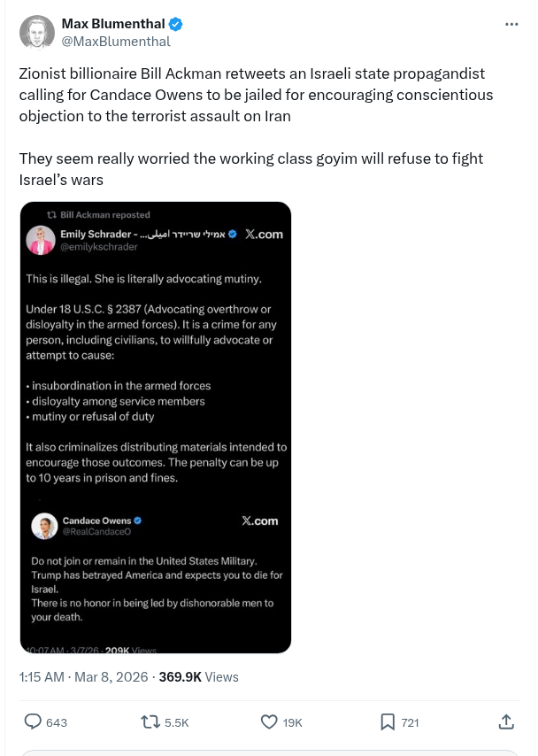Image resolution: width=538 pixels, height=756 pixels.
Task: Click the share upload icon
Action: point(506,722)
